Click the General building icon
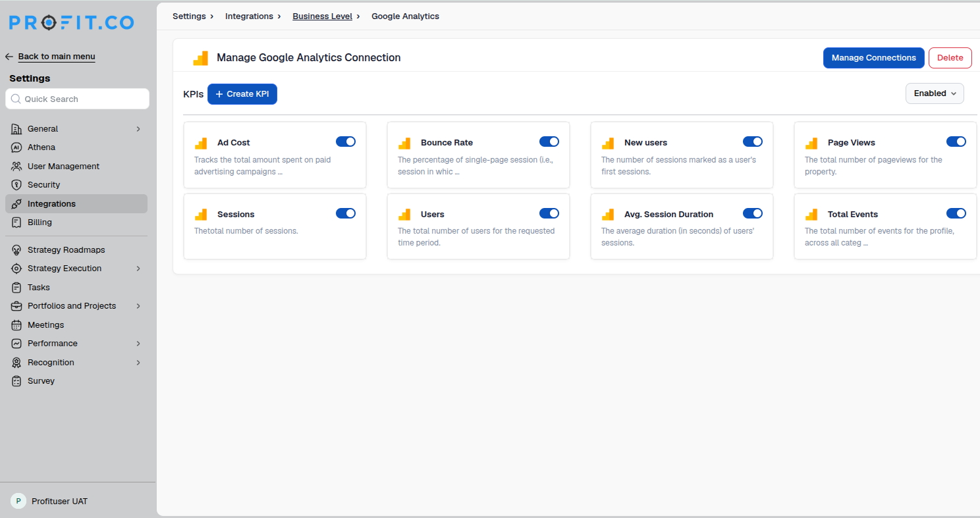The image size is (980, 518). click(16, 129)
